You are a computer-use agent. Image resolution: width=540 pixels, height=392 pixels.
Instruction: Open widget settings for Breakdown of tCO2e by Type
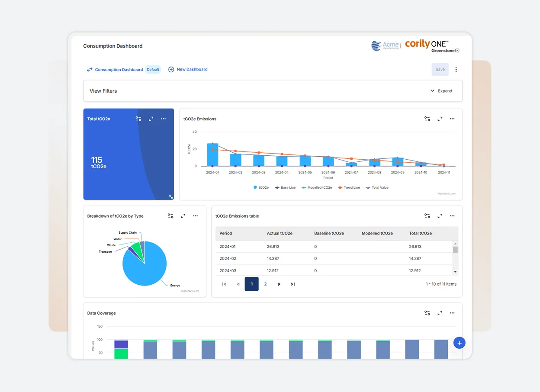[170, 215]
